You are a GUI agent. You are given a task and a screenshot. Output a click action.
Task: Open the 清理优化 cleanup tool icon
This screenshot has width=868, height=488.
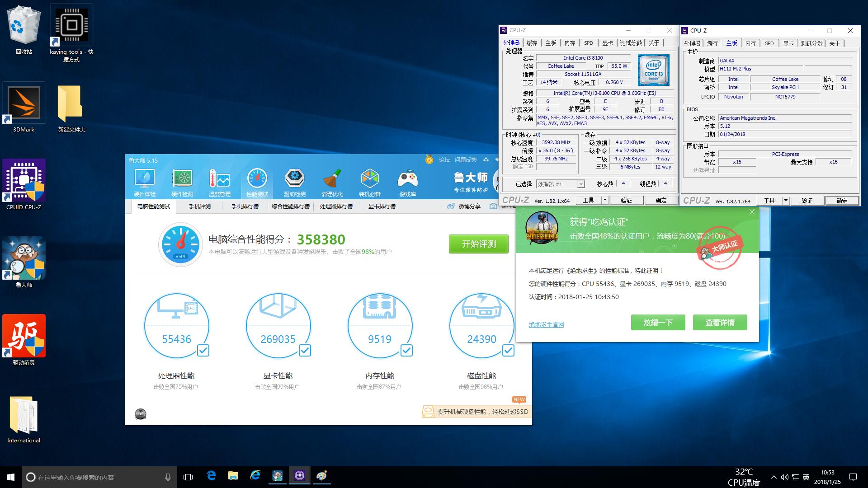coord(332,181)
